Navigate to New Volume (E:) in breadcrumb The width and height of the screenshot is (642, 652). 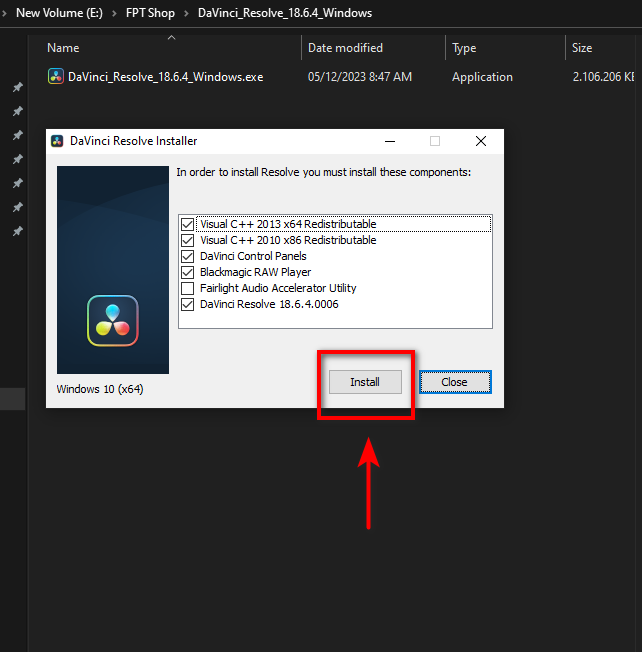59,13
